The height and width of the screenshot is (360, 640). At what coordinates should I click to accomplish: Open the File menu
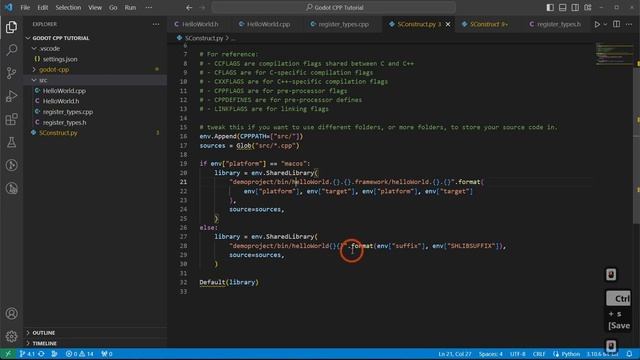[x=25, y=7]
